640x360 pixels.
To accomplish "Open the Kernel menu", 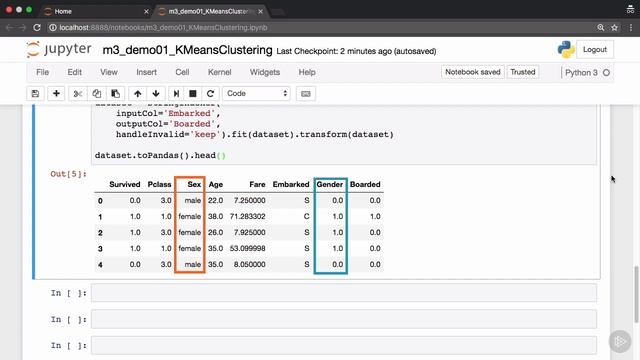I will pos(220,72).
